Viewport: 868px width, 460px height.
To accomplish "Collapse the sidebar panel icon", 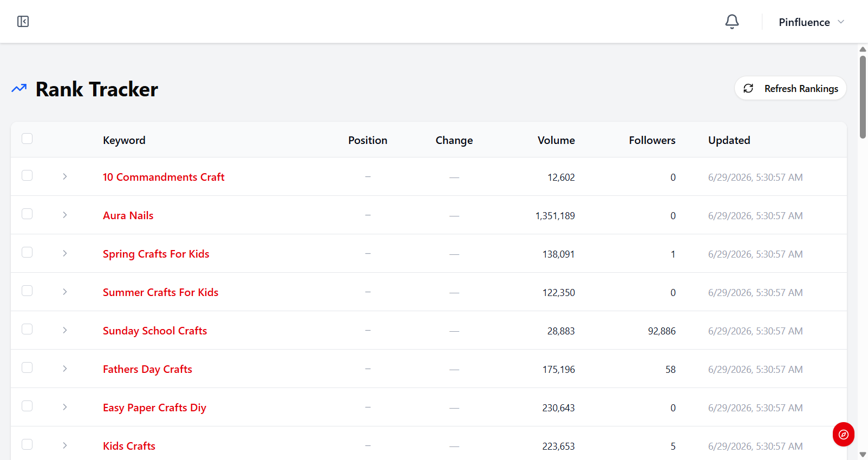I will (x=23, y=22).
